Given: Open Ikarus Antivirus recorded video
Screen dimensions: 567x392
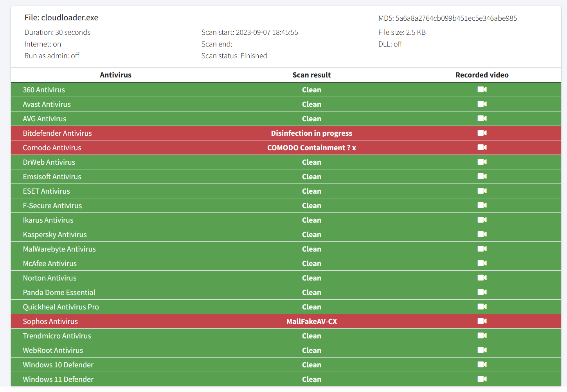Looking at the screenshot, I should click(482, 220).
